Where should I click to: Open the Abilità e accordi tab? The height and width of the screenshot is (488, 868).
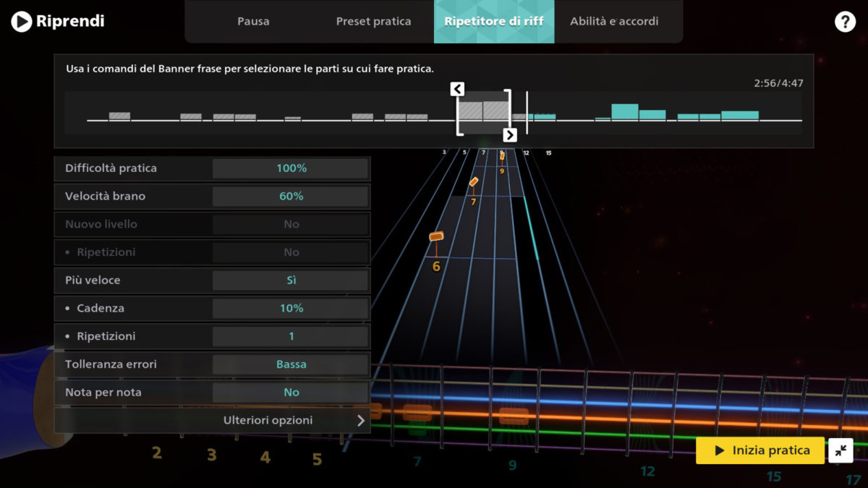(614, 22)
